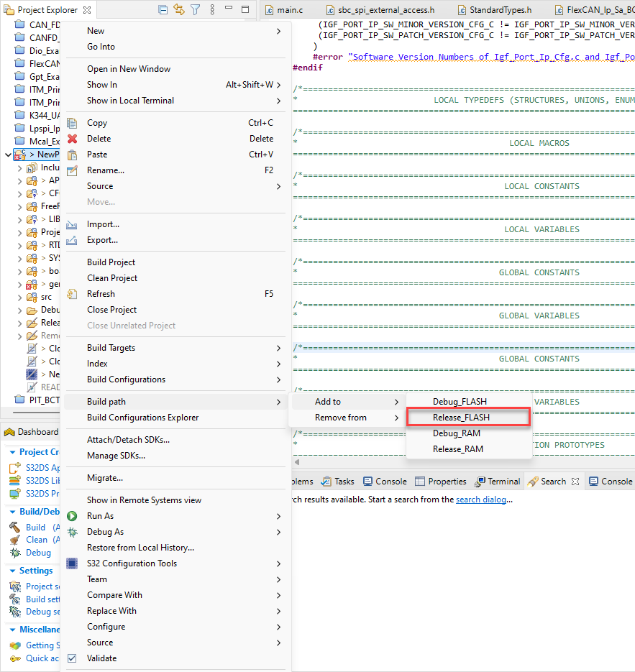Image resolution: width=635 pixels, height=672 pixels.
Task: Select PIT_BCT project in explorer
Action: pos(37,400)
